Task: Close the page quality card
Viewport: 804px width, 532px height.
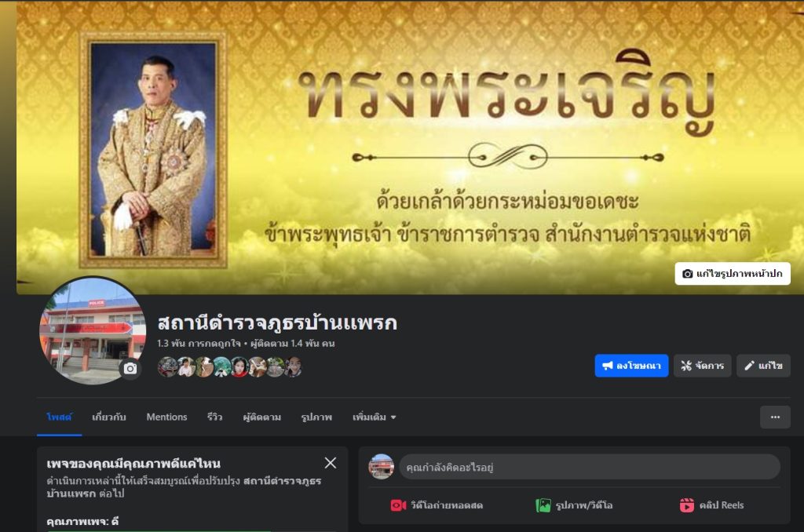Action: pos(331,463)
